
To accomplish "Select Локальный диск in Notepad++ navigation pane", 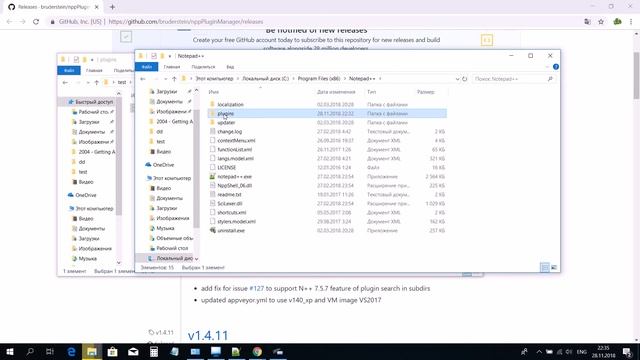I will [x=174, y=258].
